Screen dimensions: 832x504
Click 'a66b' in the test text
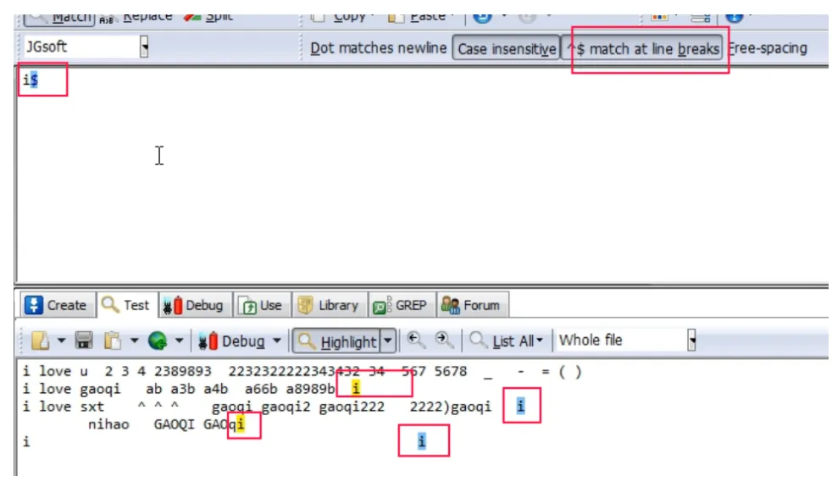tap(261, 389)
